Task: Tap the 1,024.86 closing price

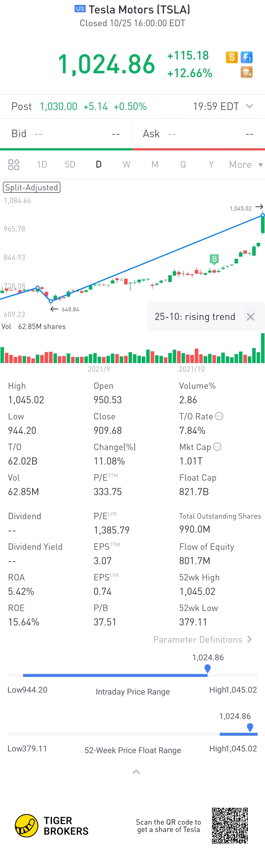Action: pyautogui.click(x=106, y=64)
